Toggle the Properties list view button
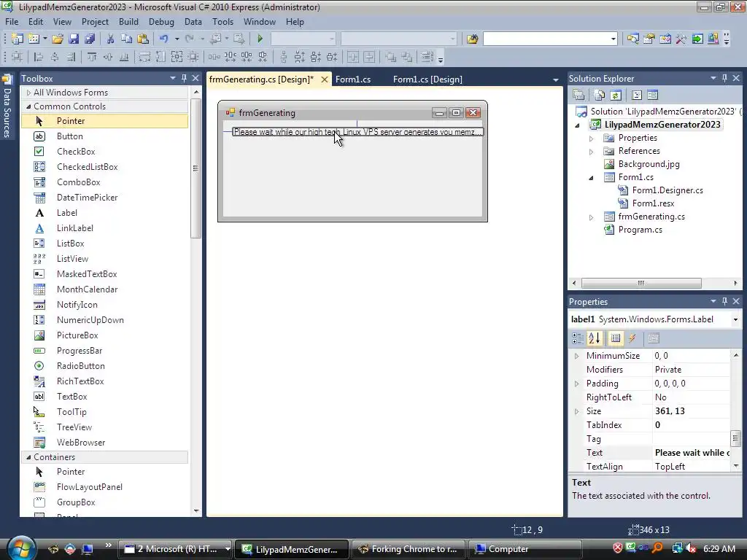This screenshot has height=560, width=747. click(x=616, y=338)
